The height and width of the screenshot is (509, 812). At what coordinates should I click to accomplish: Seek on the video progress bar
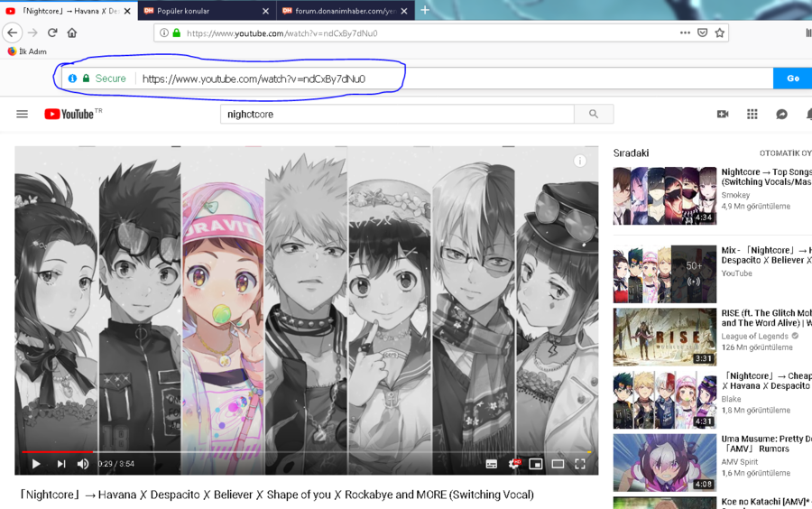click(306, 452)
